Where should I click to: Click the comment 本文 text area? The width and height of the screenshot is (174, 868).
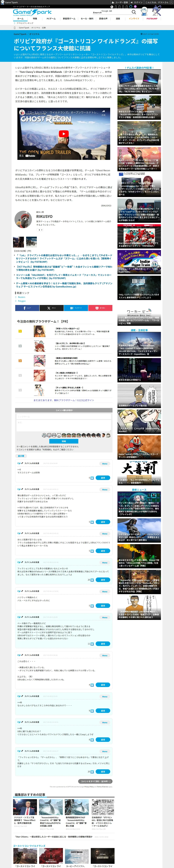[x=64, y=426]
